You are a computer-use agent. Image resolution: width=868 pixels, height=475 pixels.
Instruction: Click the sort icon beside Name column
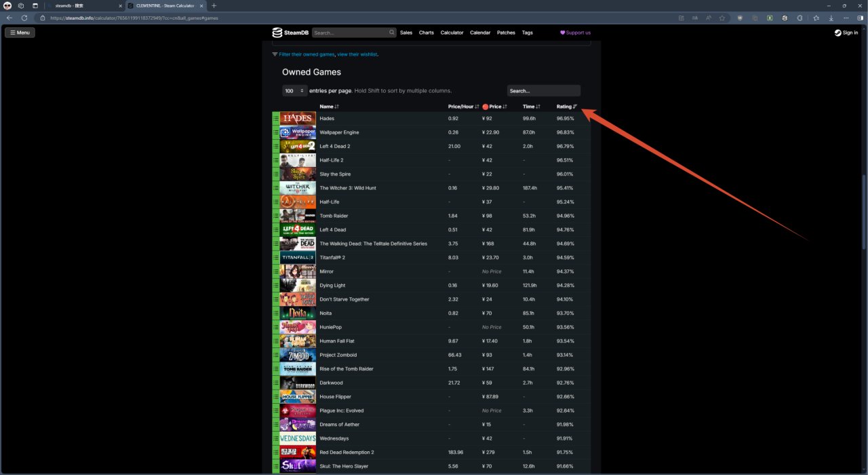[x=337, y=107]
